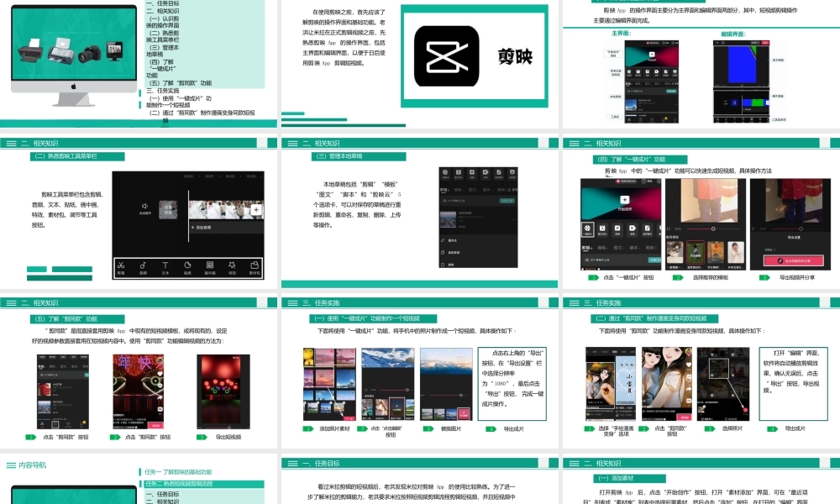Click progress slider handle under template preview

click(x=713, y=228)
